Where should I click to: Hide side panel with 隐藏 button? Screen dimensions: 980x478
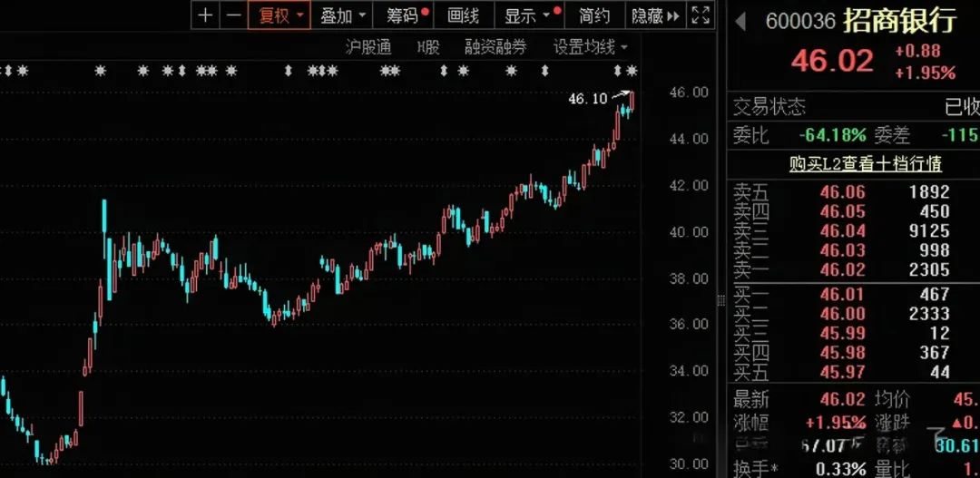655,15
